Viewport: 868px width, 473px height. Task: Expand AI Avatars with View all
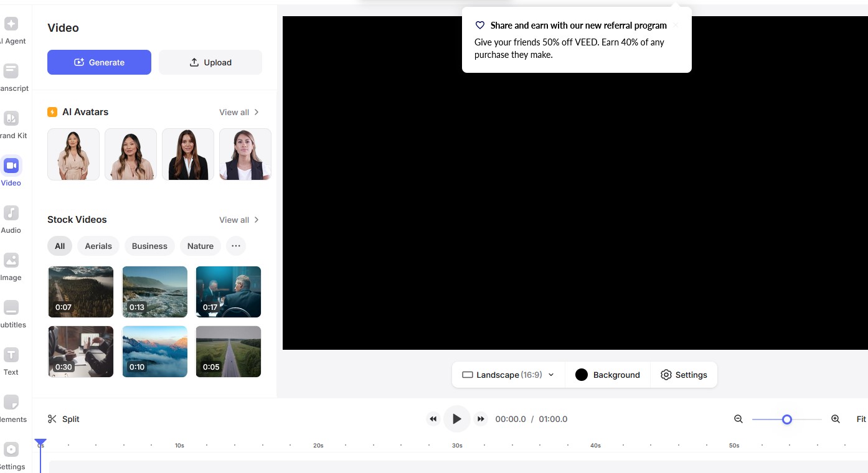(x=239, y=112)
